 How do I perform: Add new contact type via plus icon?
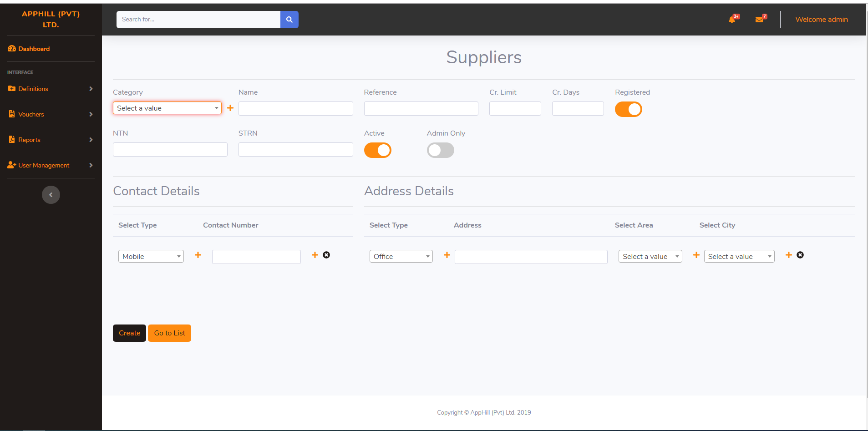coord(198,255)
